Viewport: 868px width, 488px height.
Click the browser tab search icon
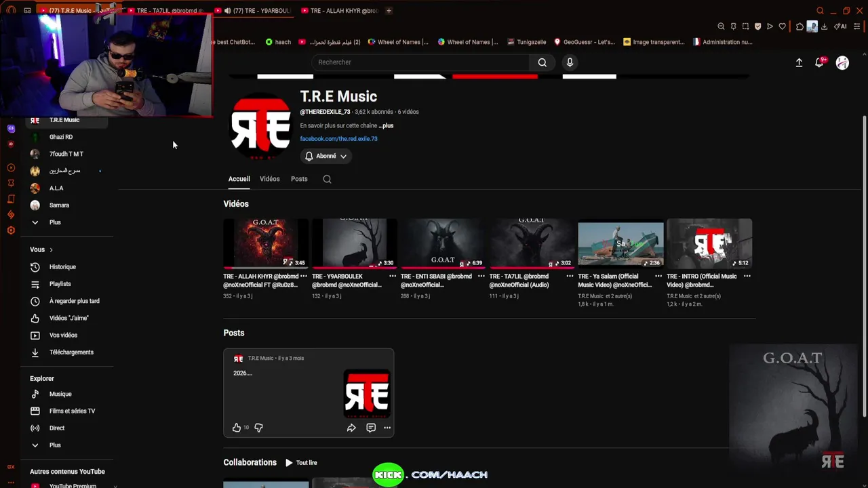coord(820,11)
